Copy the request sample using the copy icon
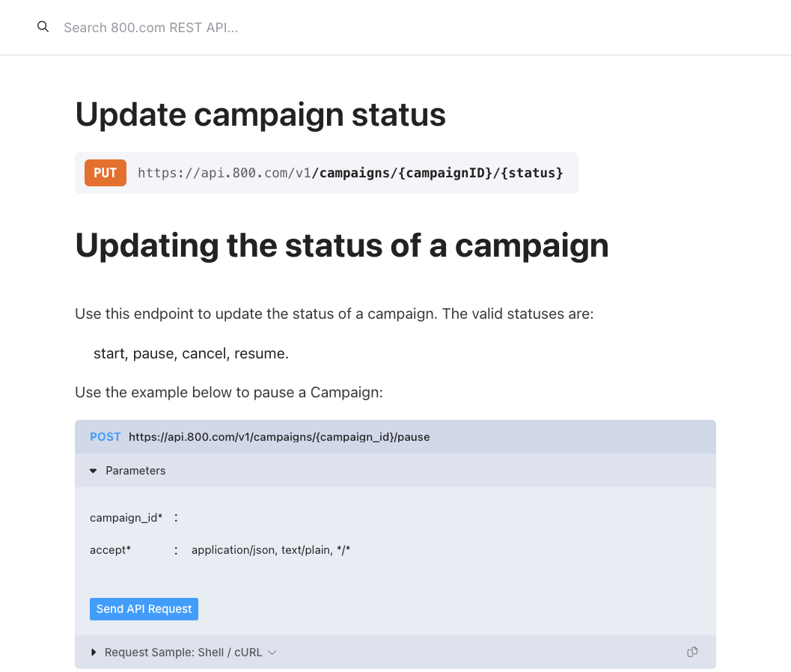Viewport: 791px width, 672px height. [x=692, y=652]
